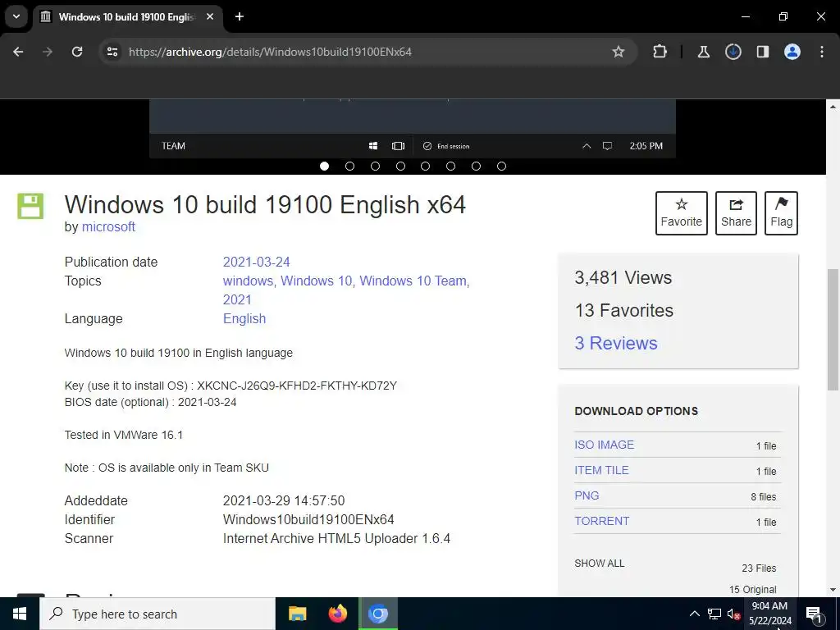
Task: Click the Share button
Action: coord(736,213)
